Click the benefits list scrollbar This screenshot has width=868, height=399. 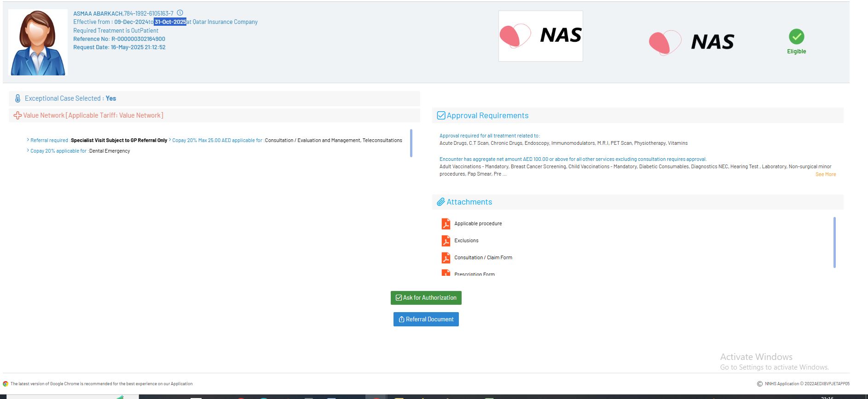(411, 143)
